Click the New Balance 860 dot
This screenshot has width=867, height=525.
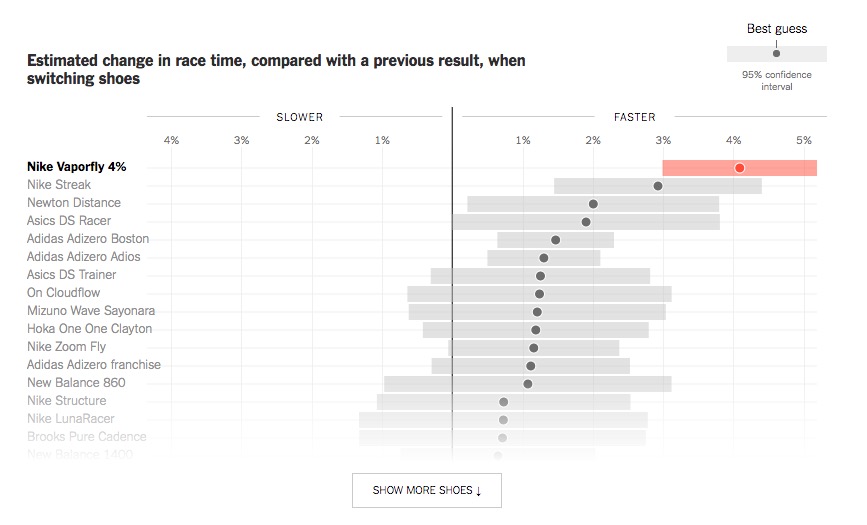(528, 384)
